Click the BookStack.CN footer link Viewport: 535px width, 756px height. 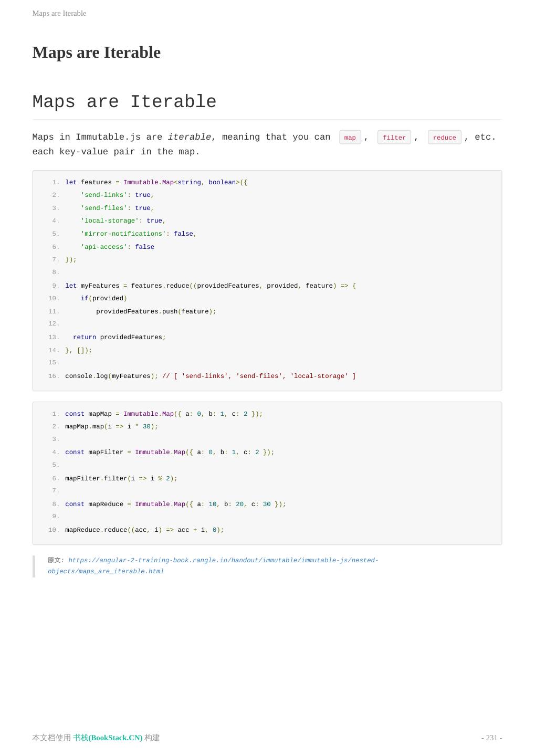point(108,738)
